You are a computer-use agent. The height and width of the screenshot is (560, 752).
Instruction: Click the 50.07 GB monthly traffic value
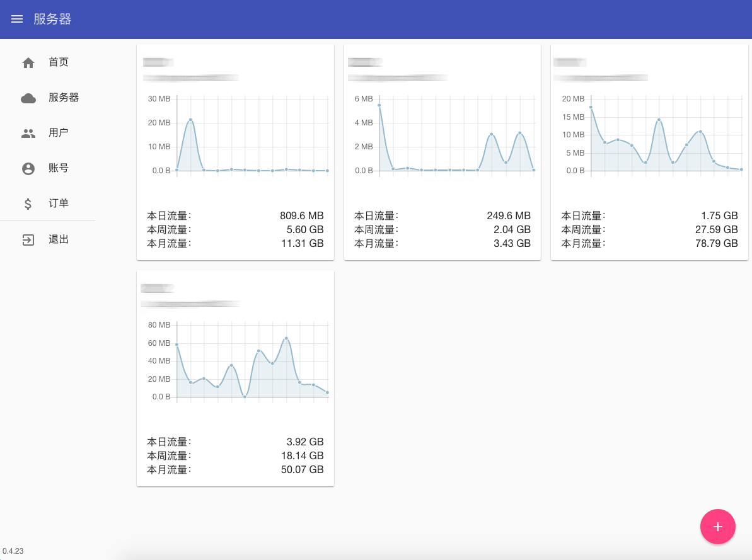[x=302, y=469]
